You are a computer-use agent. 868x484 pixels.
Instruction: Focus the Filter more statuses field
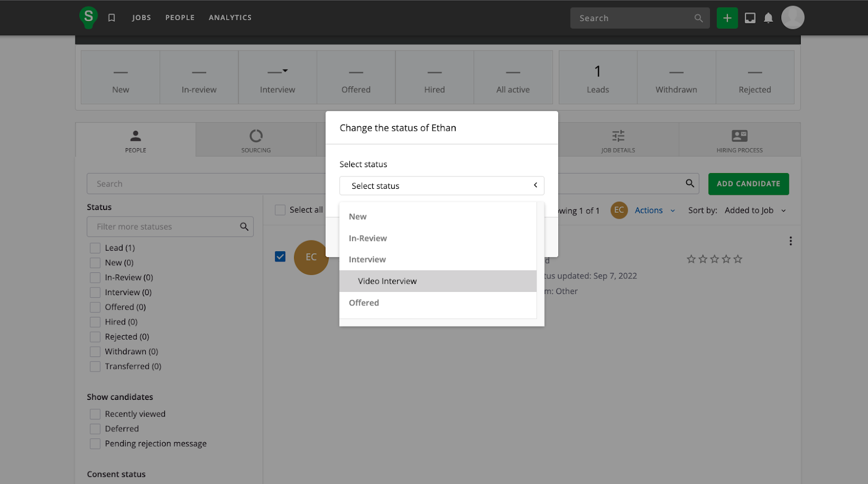163,227
